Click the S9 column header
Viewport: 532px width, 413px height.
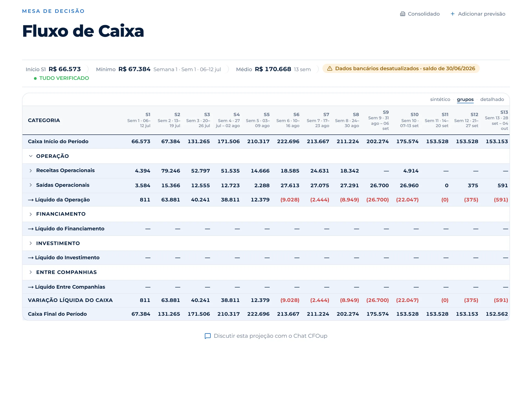click(x=379, y=120)
